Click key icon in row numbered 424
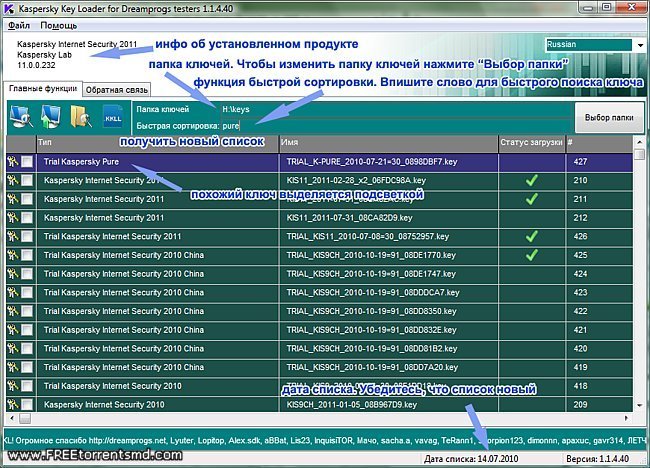Screen dimensions: 650x468 point(12,274)
